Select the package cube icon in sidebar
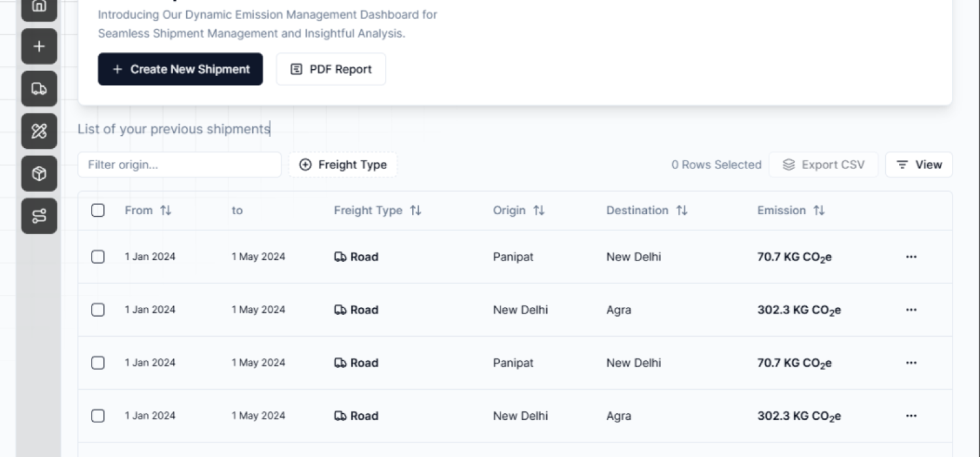The height and width of the screenshot is (457, 980). coord(39,173)
